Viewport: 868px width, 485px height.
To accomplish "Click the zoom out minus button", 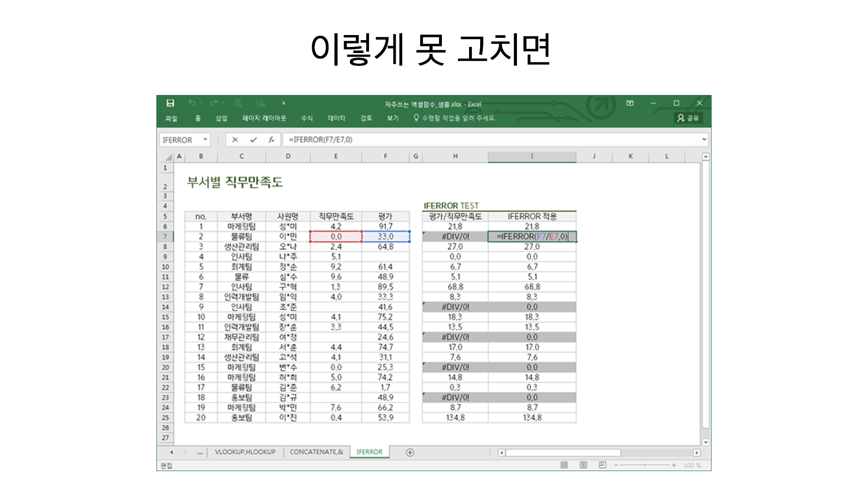I will [616, 465].
